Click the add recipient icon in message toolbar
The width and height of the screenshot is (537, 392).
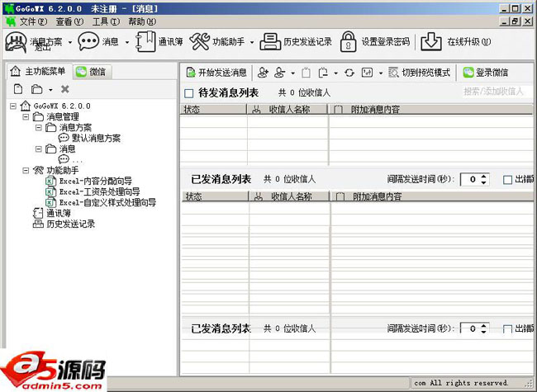pyautogui.click(x=263, y=72)
